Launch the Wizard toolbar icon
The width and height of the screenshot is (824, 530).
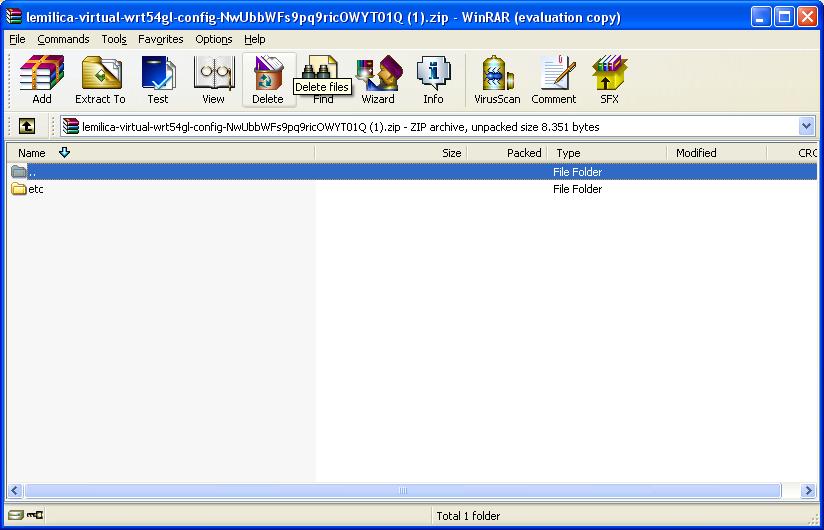pyautogui.click(x=378, y=80)
